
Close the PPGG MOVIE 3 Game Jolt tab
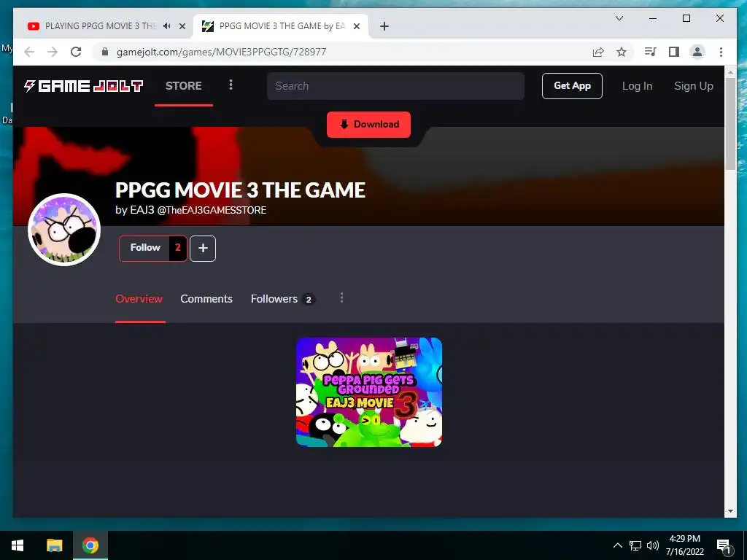(356, 26)
